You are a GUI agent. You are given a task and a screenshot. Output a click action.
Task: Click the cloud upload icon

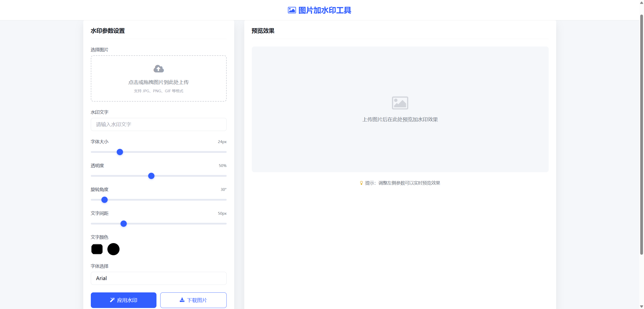pyautogui.click(x=158, y=69)
